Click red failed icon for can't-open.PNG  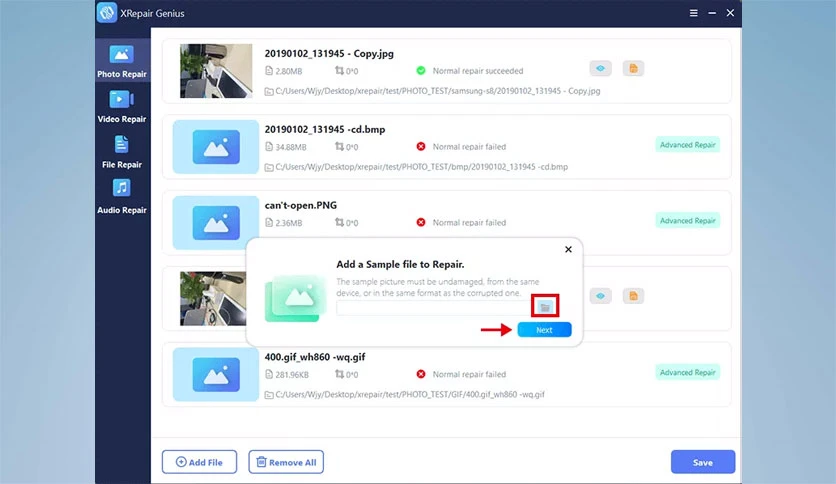coord(421,222)
